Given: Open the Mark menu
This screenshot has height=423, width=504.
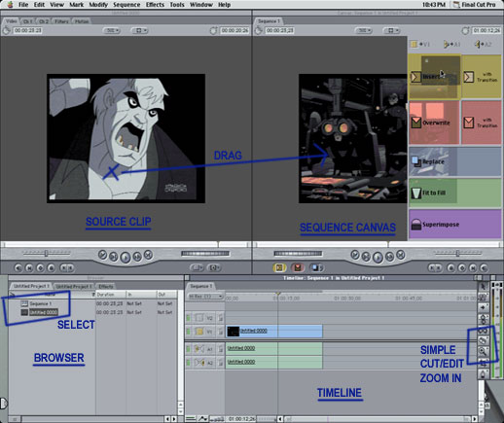Looking at the screenshot, I should pos(76,5).
